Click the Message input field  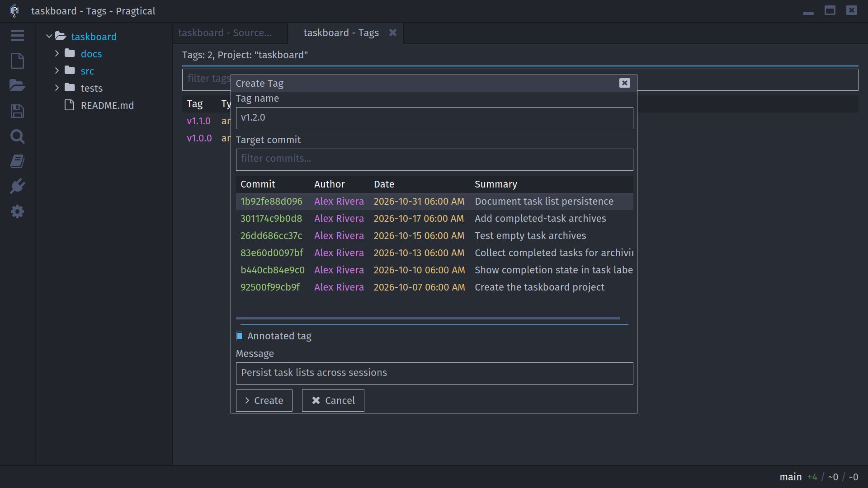tap(434, 373)
